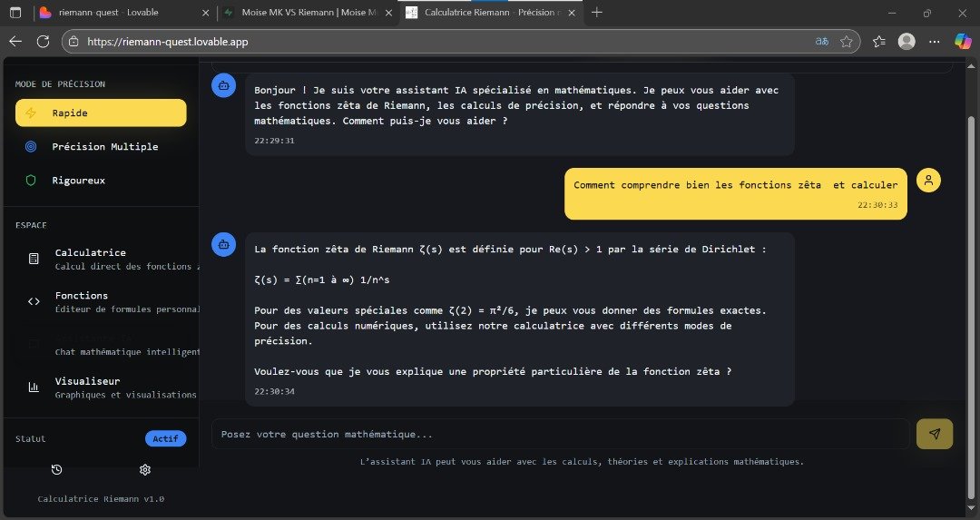The image size is (980, 520).
Task: Click the lightning bolt icon in Rapide
Action: 31,113
